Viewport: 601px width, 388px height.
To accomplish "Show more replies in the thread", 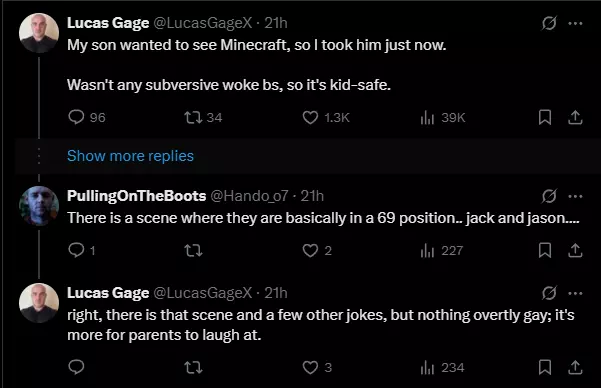I will click(130, 156).
